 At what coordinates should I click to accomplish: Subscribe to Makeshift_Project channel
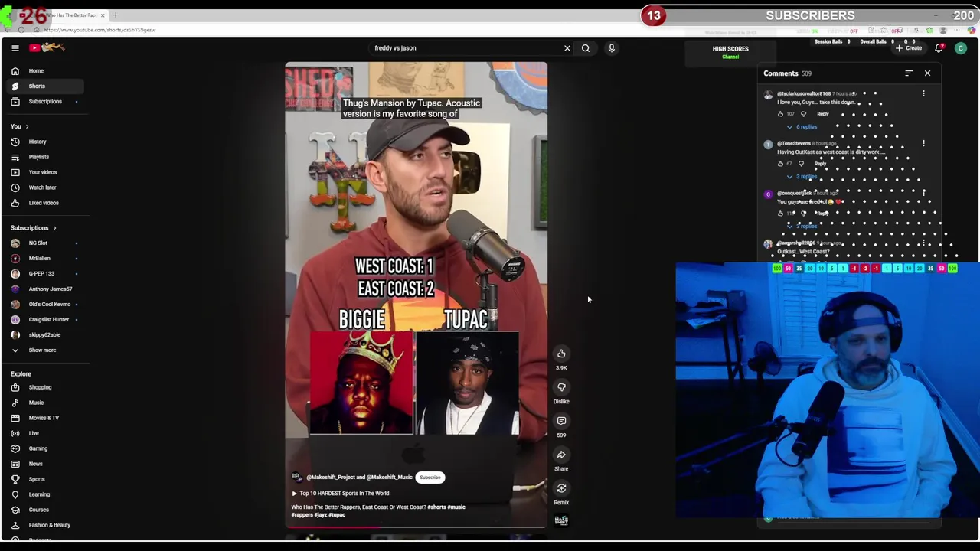coord(430,477)
